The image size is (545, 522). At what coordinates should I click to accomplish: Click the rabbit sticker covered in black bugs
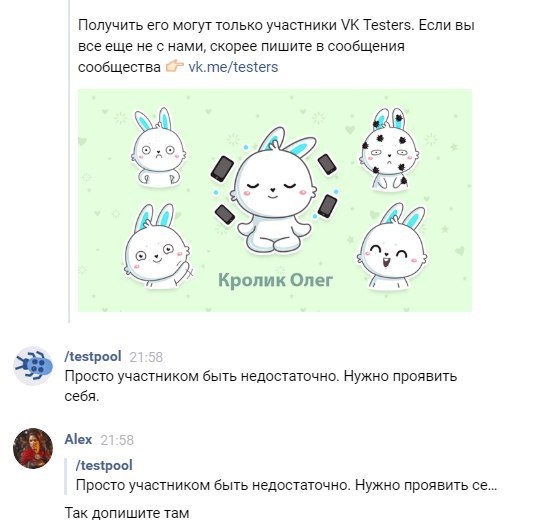click(x=388, y=149)
